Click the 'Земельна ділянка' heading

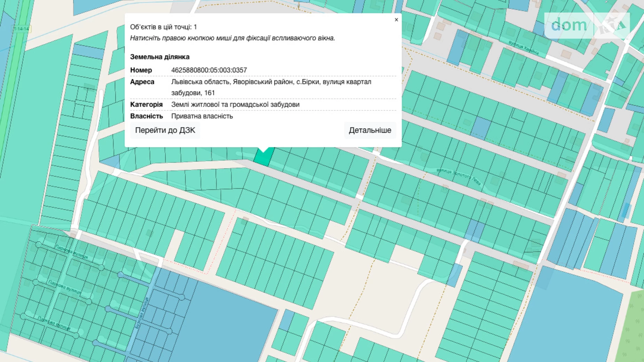(160, 57)
